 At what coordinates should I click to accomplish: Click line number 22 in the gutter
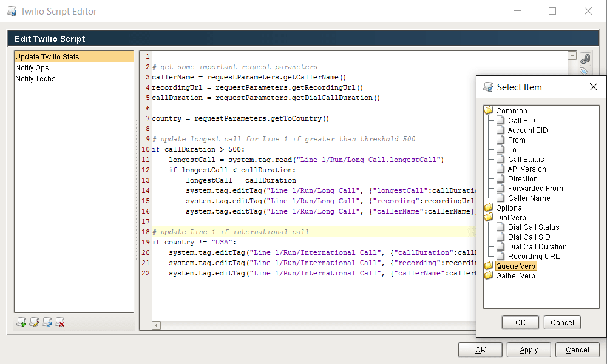(146, 273)
